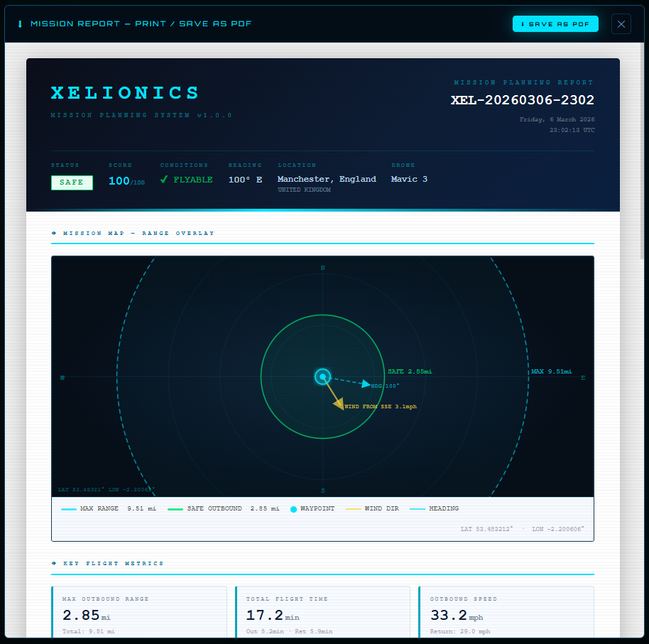Viewport: 649px width, 644px height.
Task: Click the Mission Report header title text
Action: click(x=141, y=24)
